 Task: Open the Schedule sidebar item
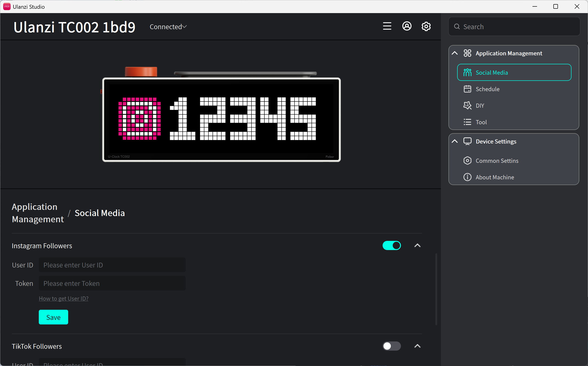pyautogui.click(x=514, y=89)
